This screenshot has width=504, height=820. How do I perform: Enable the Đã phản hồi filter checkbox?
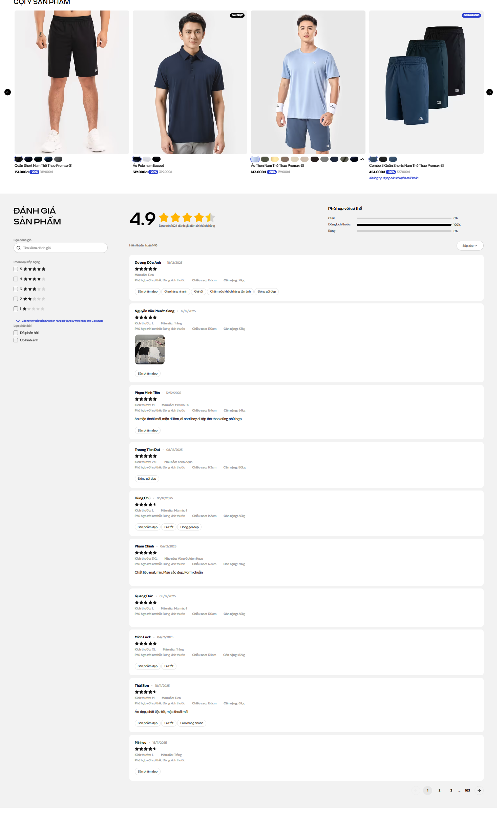tap(16, 333)
